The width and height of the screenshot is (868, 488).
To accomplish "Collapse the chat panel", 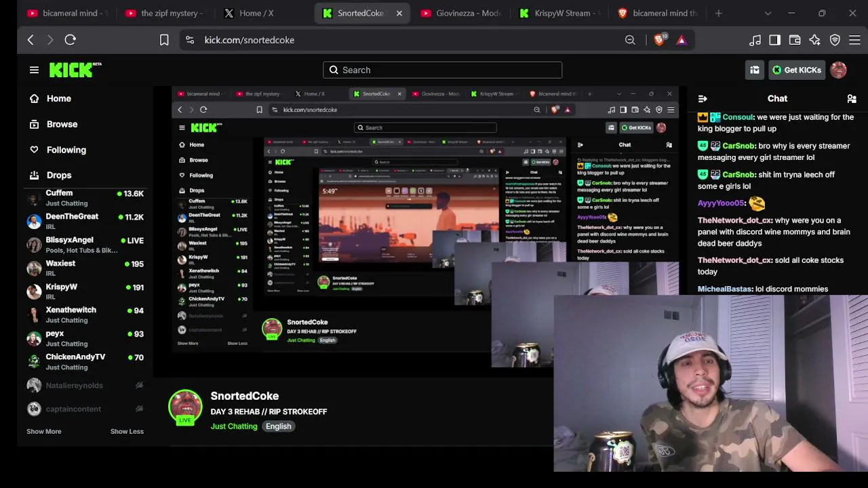I will [703, 99].
